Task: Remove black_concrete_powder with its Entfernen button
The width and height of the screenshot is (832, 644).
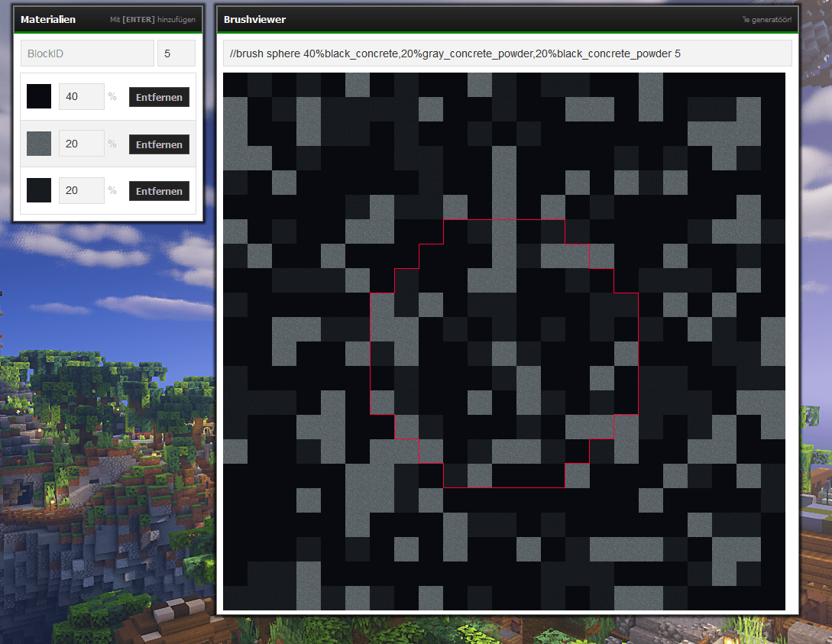Action: (x=159, y=191)
